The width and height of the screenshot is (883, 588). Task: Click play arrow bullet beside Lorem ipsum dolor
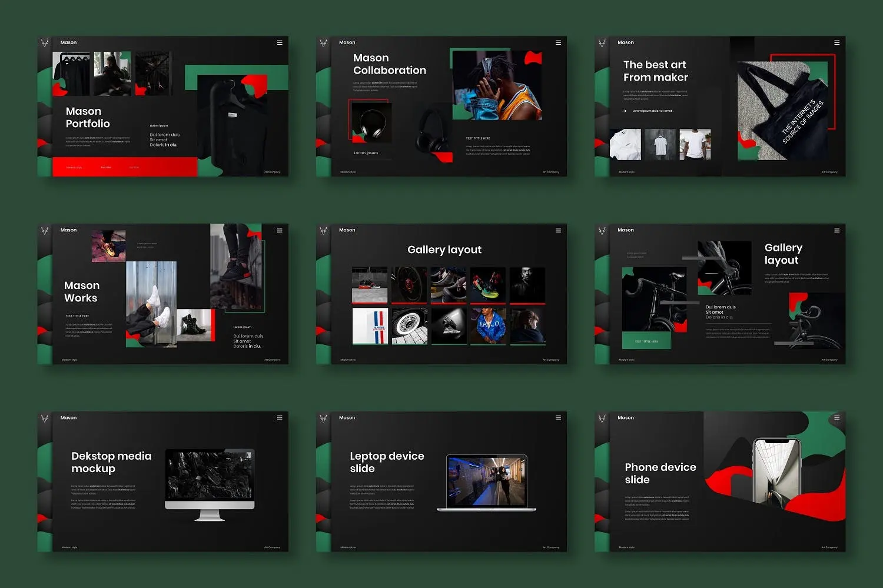coord(625,111)
